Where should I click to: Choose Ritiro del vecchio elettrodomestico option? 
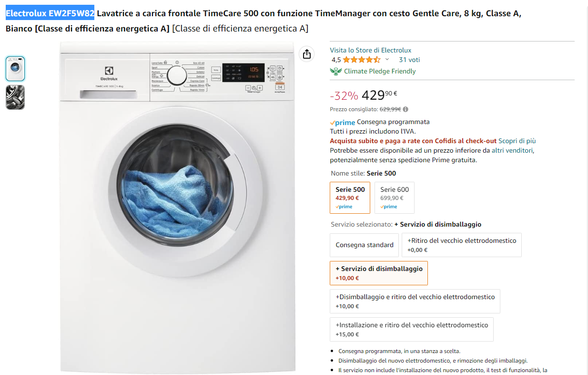click(462, 245)
